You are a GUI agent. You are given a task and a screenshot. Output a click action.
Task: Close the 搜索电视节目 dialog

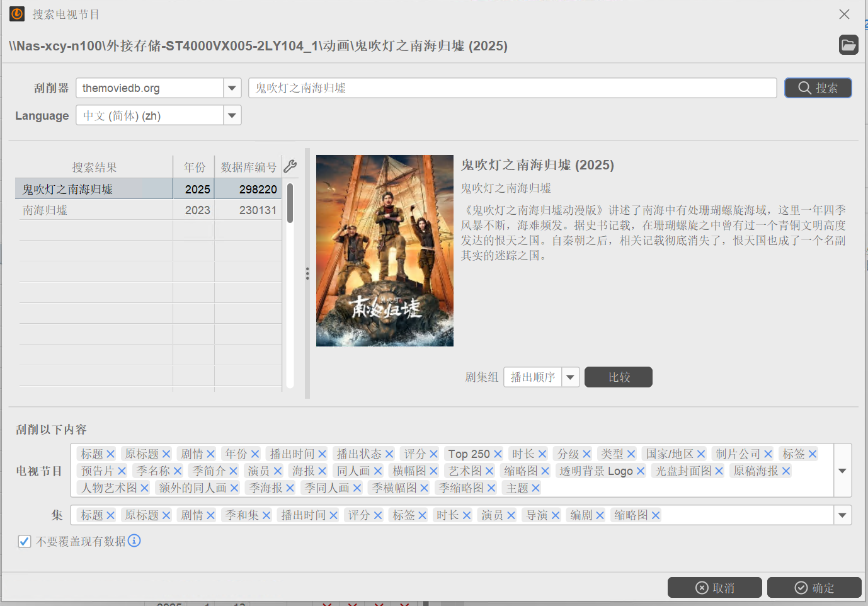click(845, 14)
